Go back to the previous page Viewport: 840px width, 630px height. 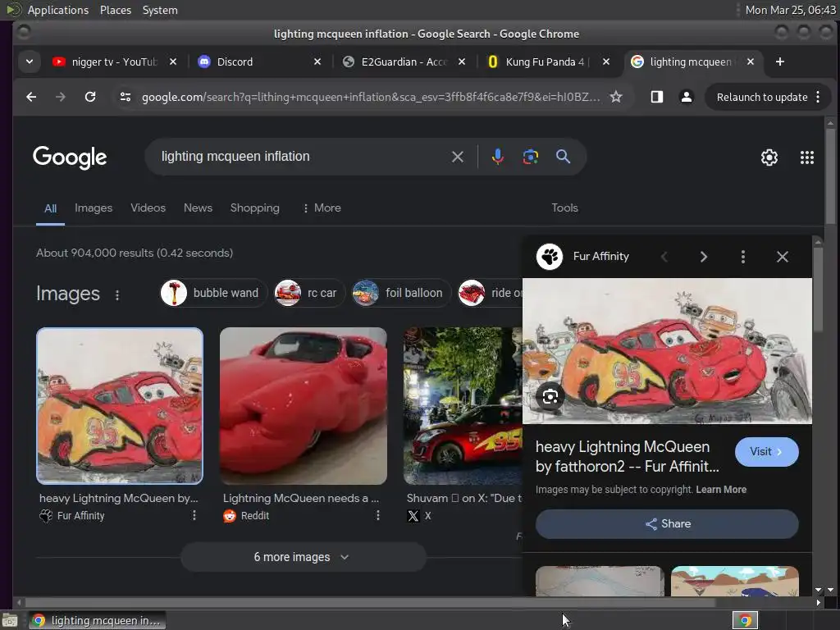tap(31, 97)
